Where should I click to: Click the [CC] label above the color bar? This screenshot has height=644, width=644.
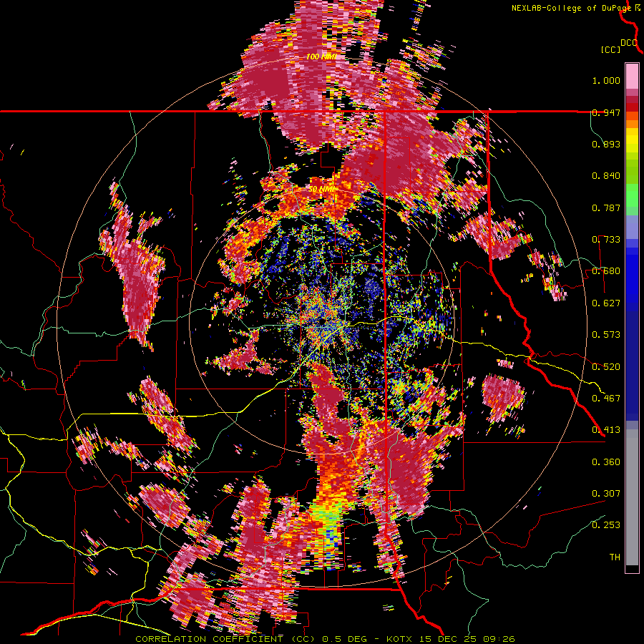(610, 49)
